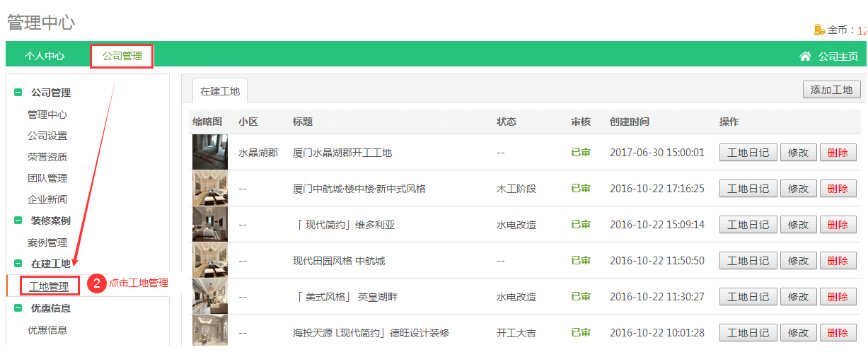Go to 团队管理 in the sidebar
Image resolution: width=868 pixels, height=352 pixels.
coord(47,178)
